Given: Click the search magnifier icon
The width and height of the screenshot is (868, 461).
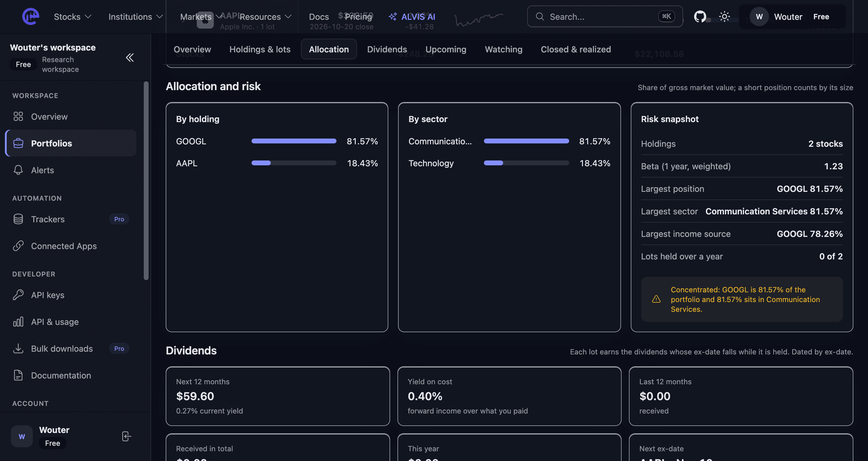Looking at the screenshot, I should coord(540,16).
